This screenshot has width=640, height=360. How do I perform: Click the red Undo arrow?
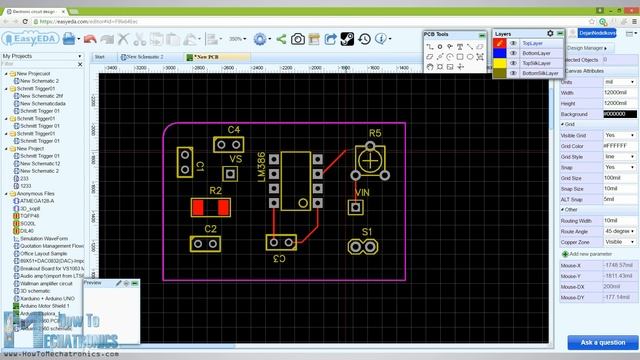[x=90, y=39]
